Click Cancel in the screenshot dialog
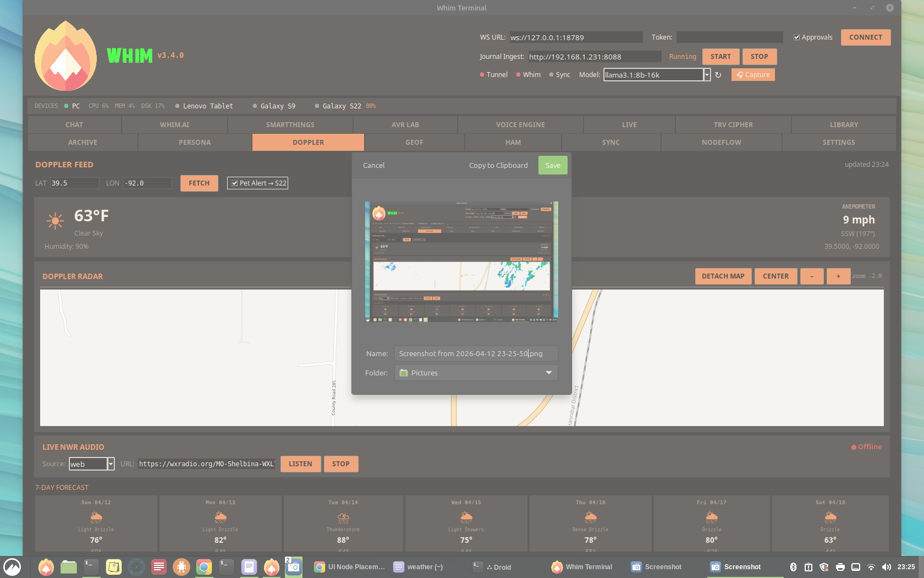Image resolution: width=924 pixels, height=578 pixels. (374, 165)
